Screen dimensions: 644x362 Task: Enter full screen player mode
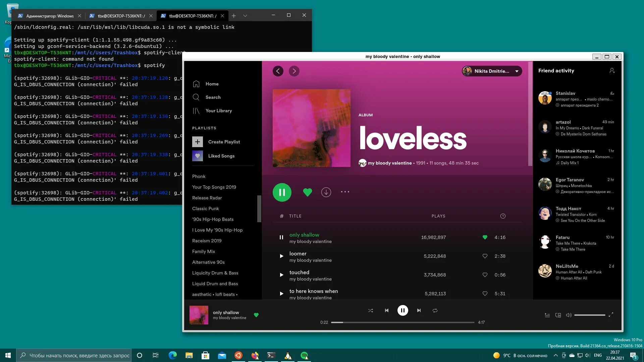click(x=611, y=315)
